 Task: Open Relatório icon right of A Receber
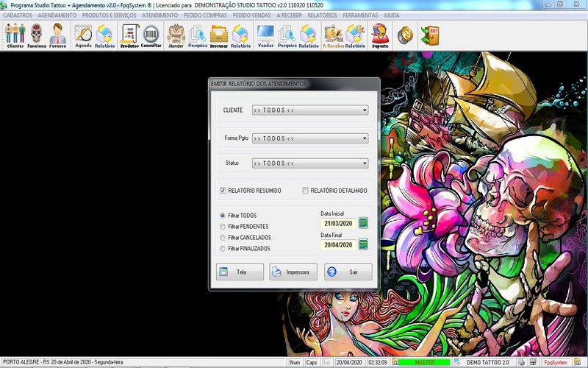coord(355,35)
